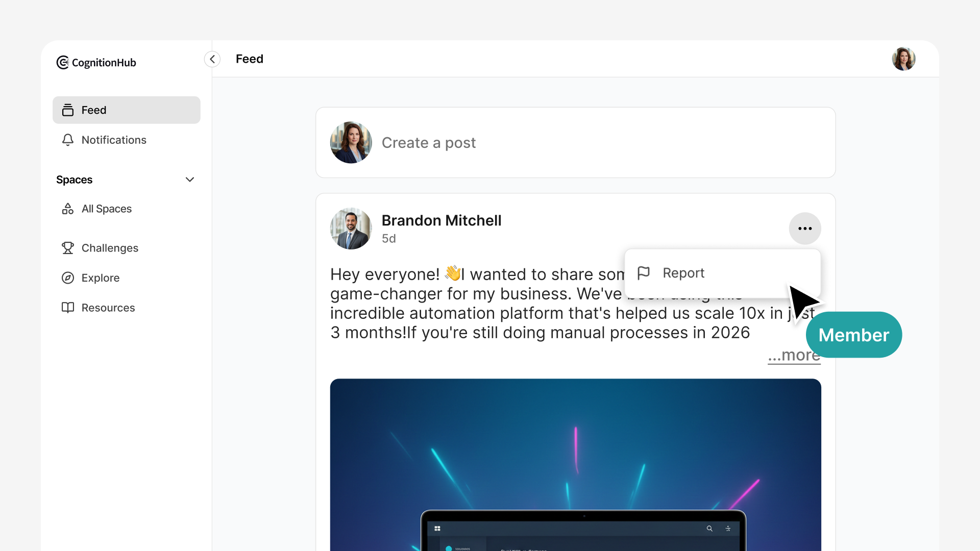Collapse the Spaces section chevron
Screen dimensions: 980x551
[x=190, y=180]
